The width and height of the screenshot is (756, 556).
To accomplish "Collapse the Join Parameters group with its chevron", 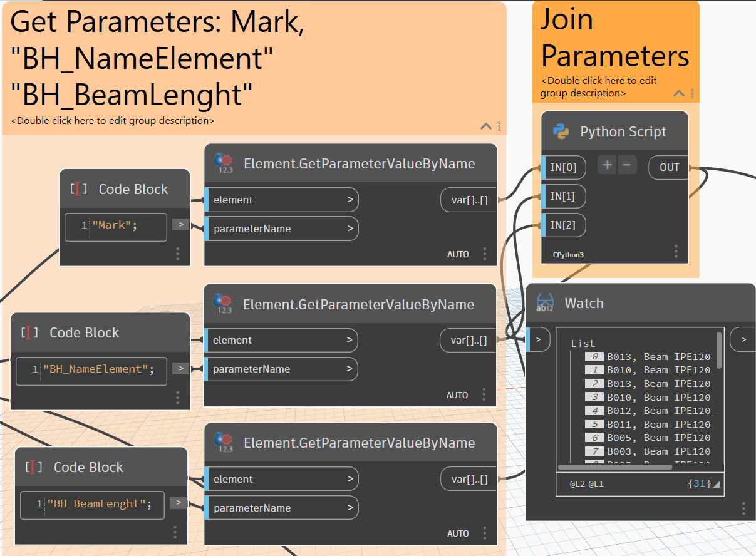I will point(679,93).
